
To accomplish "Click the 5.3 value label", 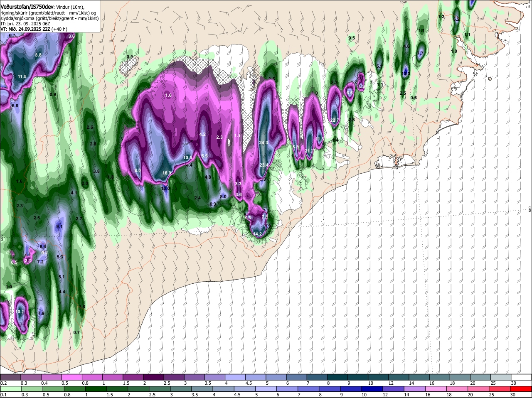I will point(60,257).
